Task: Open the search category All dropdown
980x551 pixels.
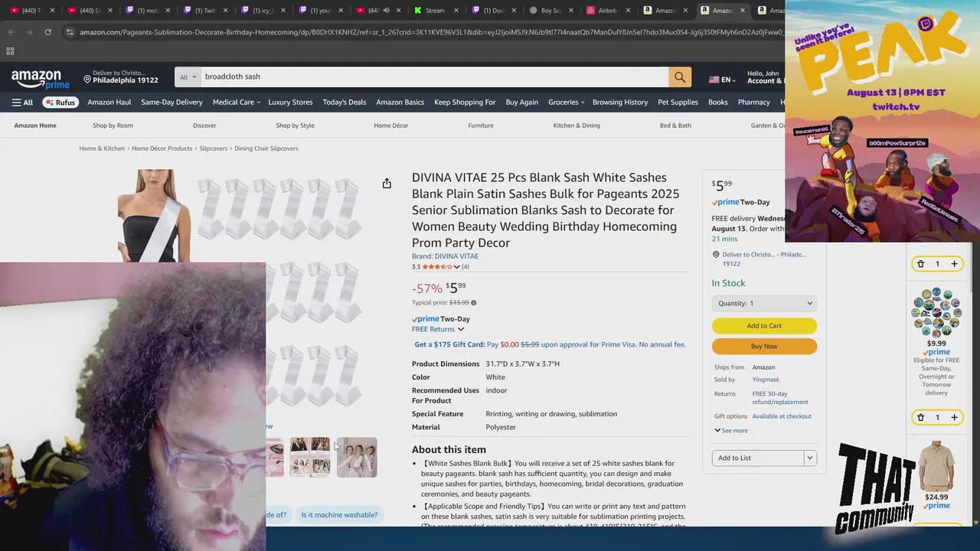Action: tap(188, 77)
